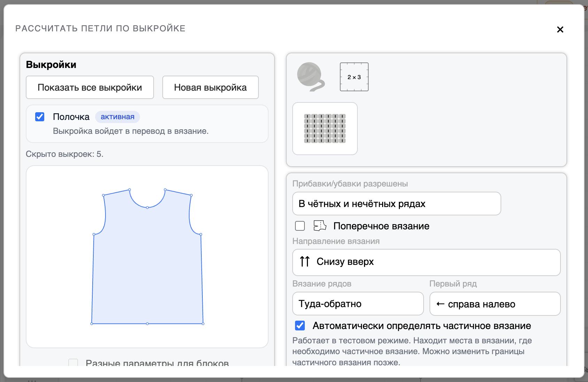588x382 pixels.
Task: Close the pattern stitch calculation dialog
Action: 560,30
